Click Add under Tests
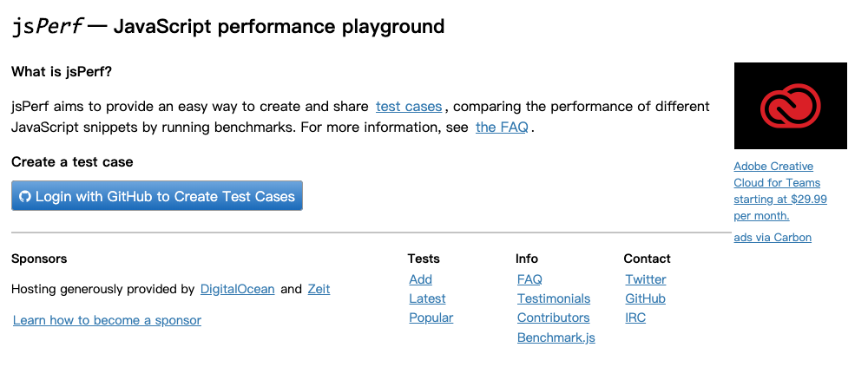Image resolution: width=868 pixels, height=367 pixels. click(420, 279)
